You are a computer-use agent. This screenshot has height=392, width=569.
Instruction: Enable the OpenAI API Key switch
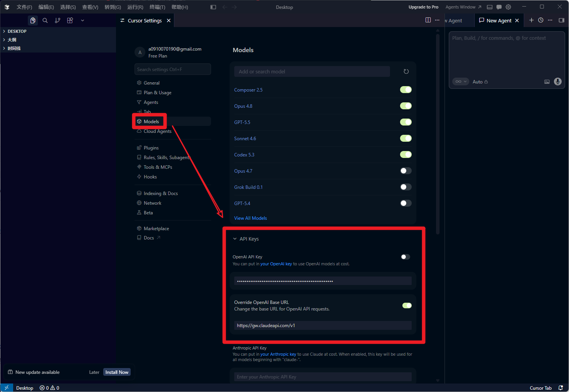pos(405,257)
